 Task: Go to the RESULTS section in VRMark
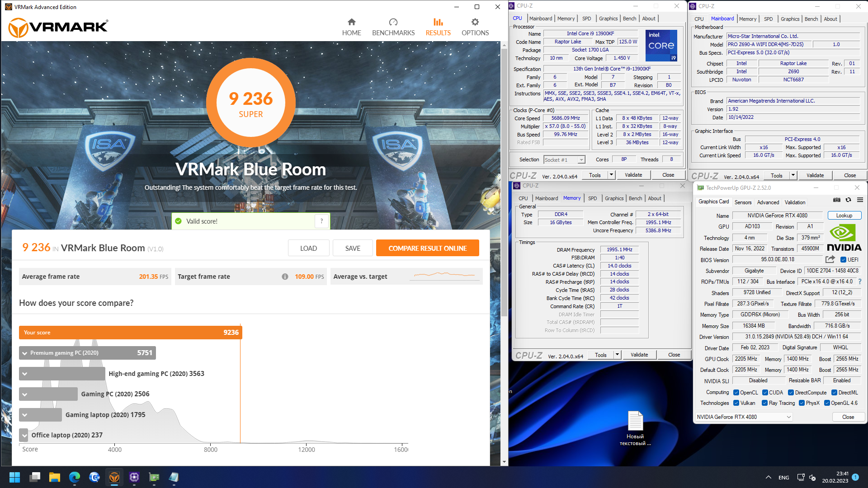(438, 27)
